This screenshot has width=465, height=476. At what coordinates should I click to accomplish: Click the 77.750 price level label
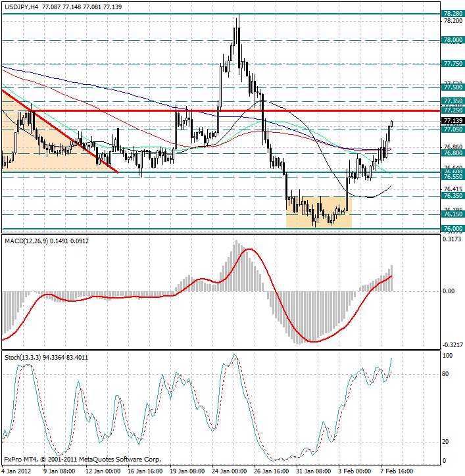(x=453, y=64)
